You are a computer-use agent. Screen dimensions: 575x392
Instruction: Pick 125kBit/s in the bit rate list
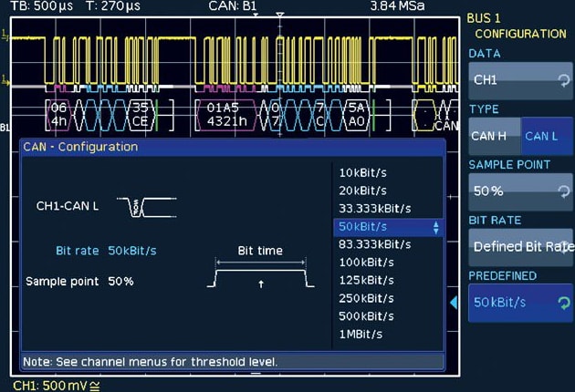coord(366,280)
